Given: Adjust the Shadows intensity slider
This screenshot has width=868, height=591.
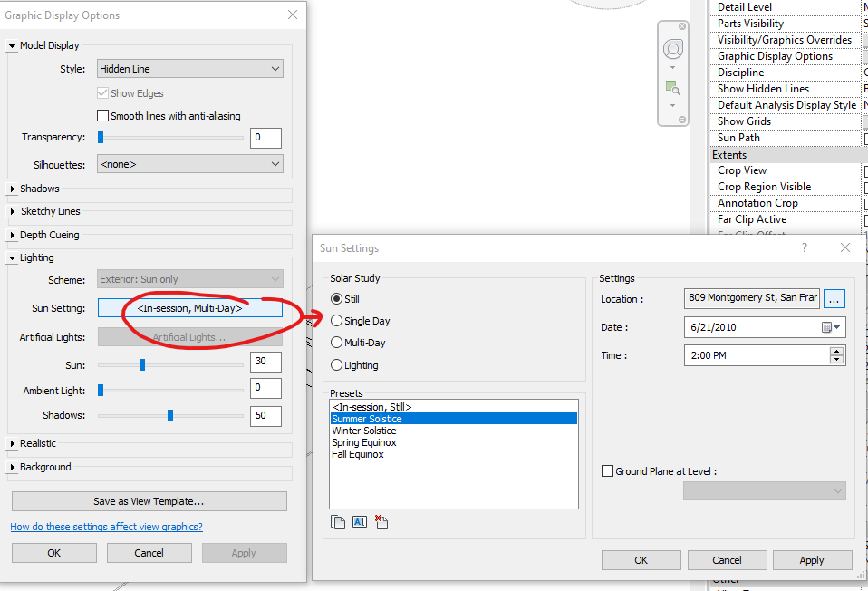Looking at the screenshot, I should (x=169, y=415).
